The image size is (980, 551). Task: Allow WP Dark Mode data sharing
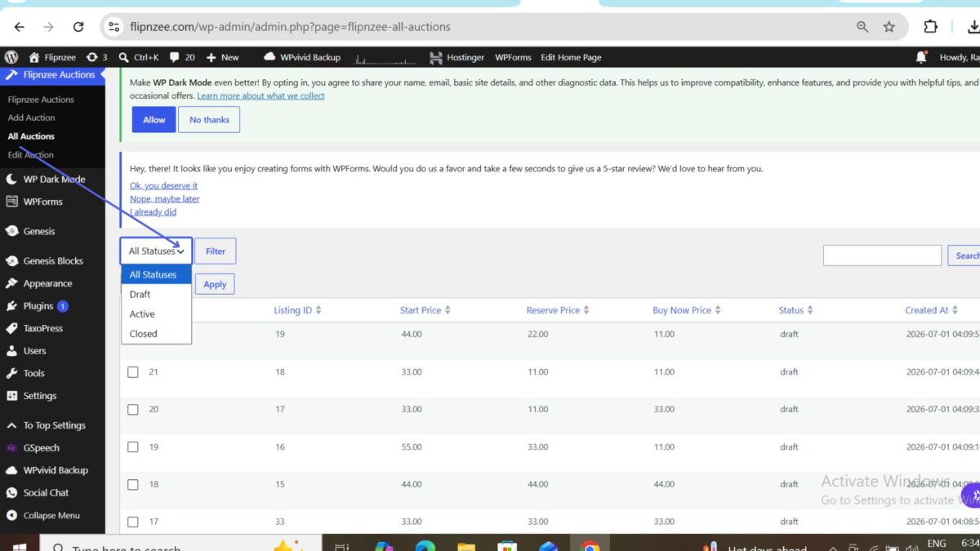pyautogui.click(x=154, y=119)
